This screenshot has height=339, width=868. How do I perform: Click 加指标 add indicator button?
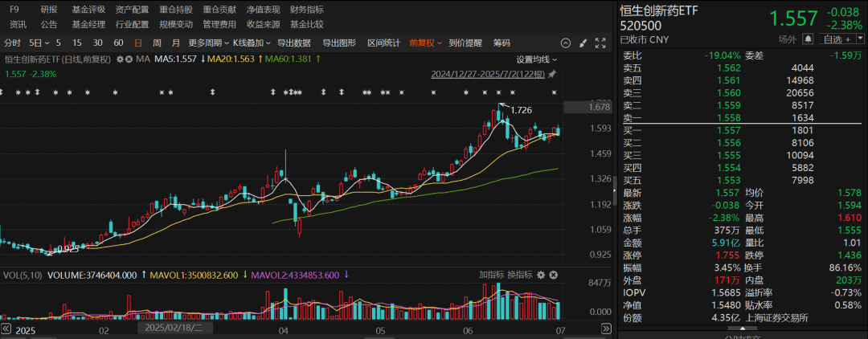pos(493,275)
